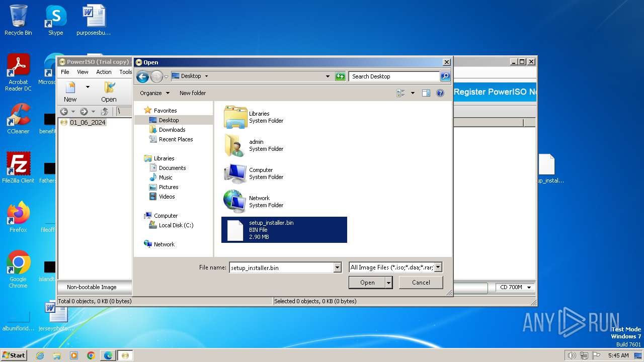This screenshot has width=644, height=362.
Task: Click the Back arrow in Open dialog
Action: tap(142, 76)
